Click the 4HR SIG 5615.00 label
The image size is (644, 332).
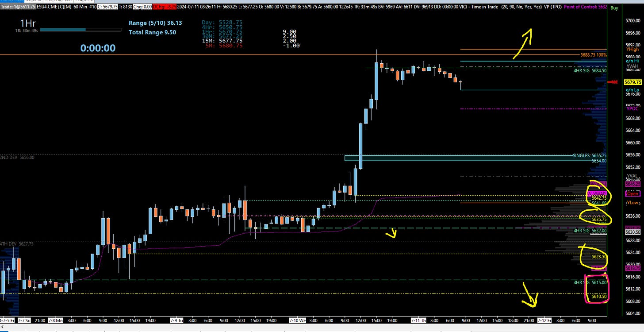(590, 282)
